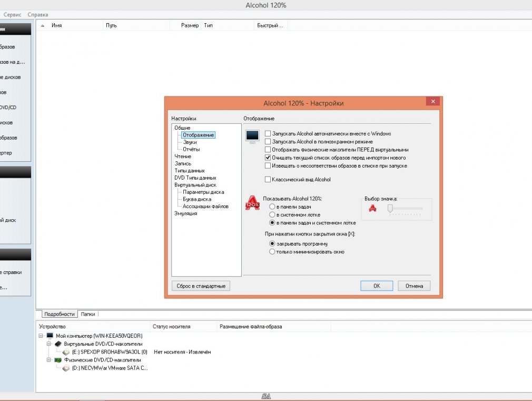Select Запись in the settings tree

click(x=183, y=164)
